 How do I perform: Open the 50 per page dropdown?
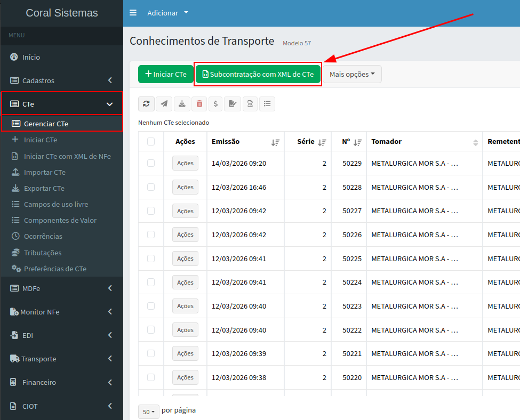[148, 411]
